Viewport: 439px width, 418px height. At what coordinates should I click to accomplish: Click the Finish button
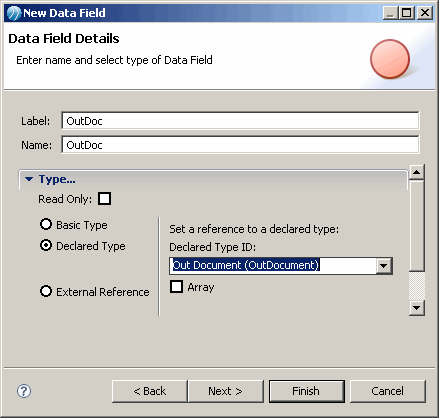(x=307, y=391)
